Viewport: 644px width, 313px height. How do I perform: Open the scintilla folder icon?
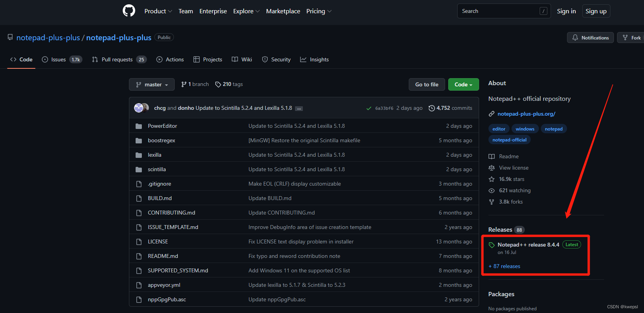139,169
